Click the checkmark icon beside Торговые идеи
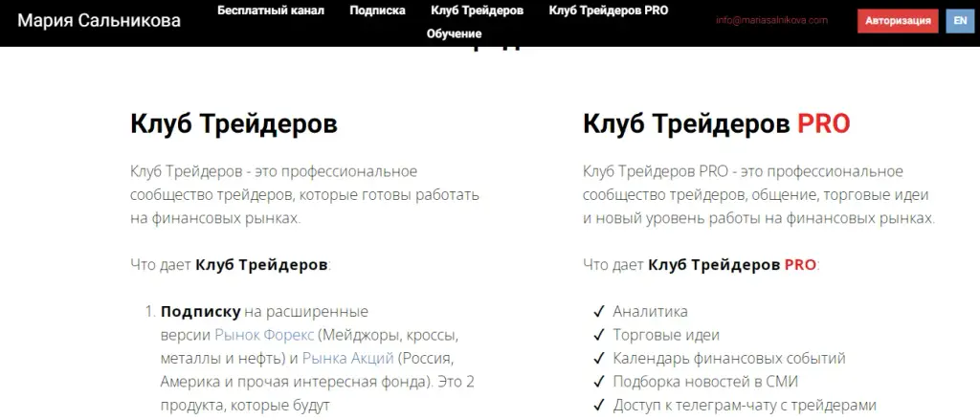This screenshot has height=420, width=980. point(599,335)
